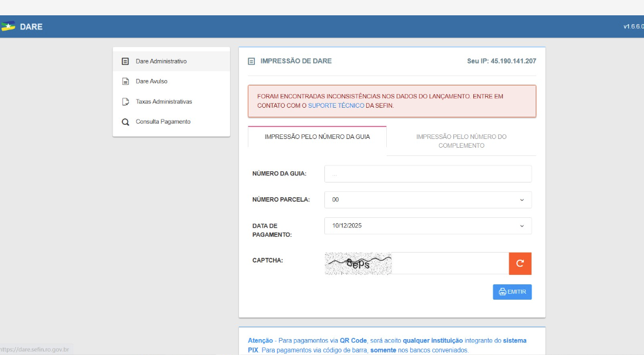Click the printer icon on the Emitir button

coord(502,292)
